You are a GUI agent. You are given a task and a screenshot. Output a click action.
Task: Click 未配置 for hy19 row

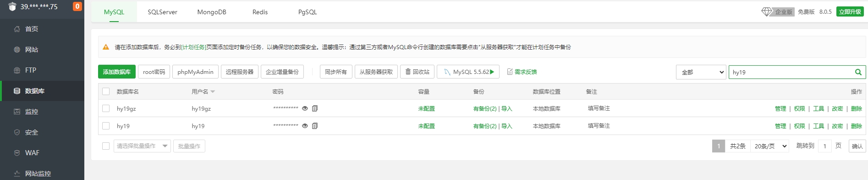[427, 126]
